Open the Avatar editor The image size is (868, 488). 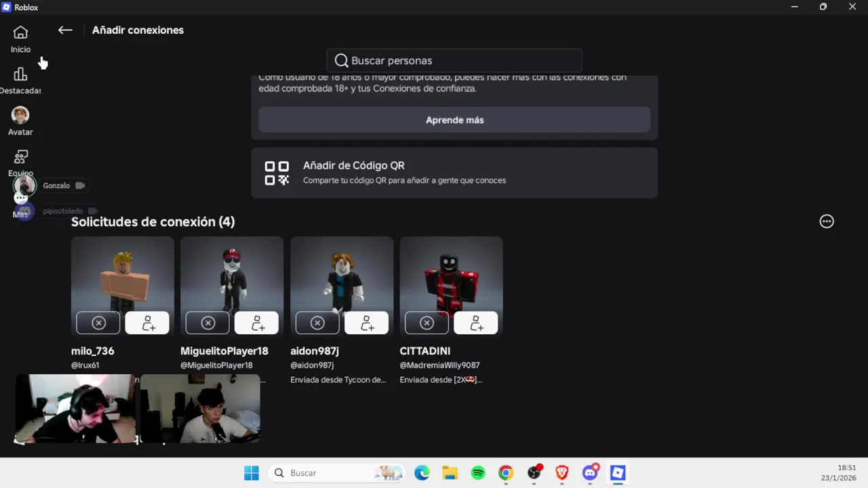click(20, 122)
